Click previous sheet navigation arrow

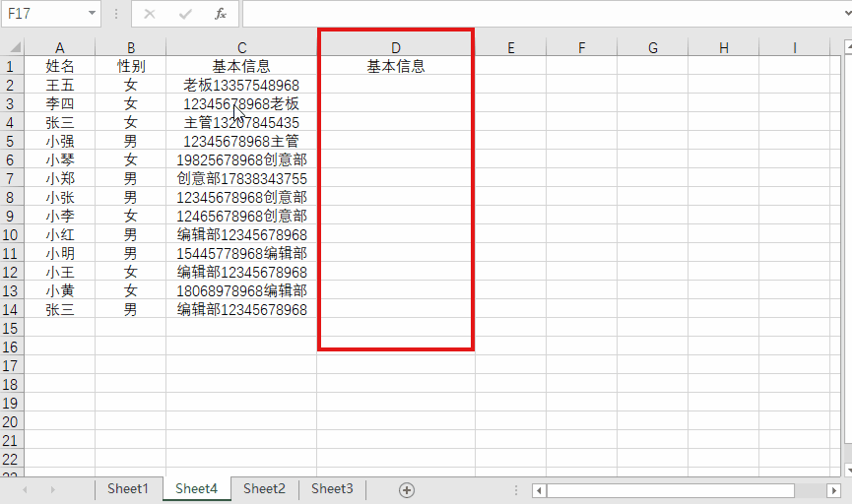pyautogui.click(x=25, y=490)
